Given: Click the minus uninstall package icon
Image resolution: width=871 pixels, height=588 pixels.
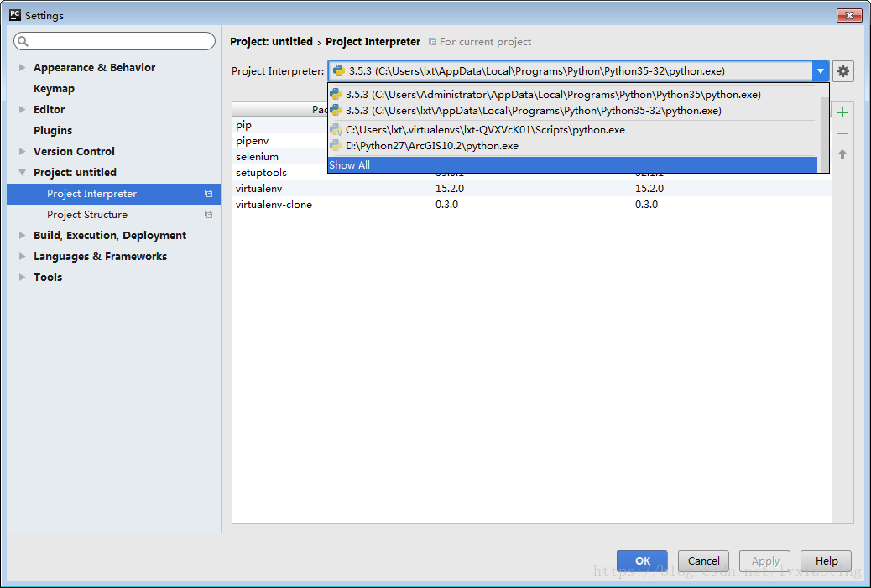Looking at the screenshot, I should (x=842, y=133).
